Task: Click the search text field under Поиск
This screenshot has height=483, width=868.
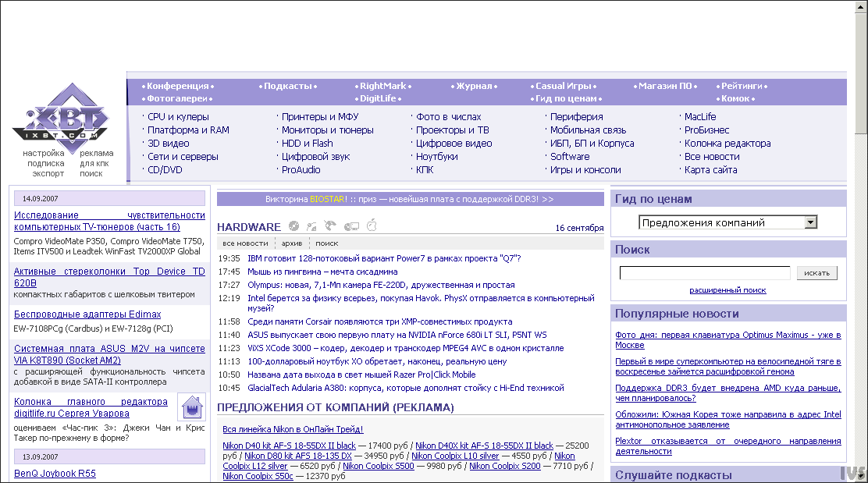Action: 704,273
